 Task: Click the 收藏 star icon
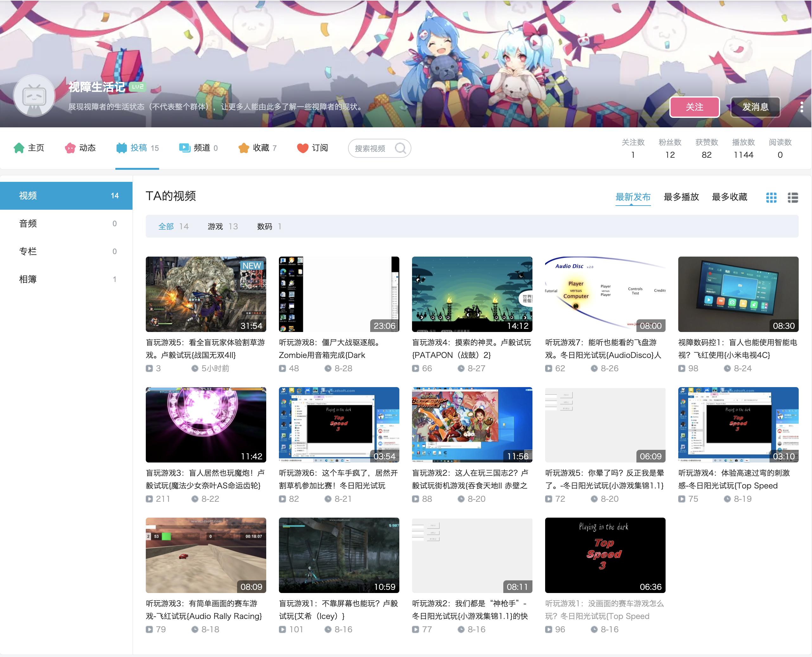[x=243, y=148]
